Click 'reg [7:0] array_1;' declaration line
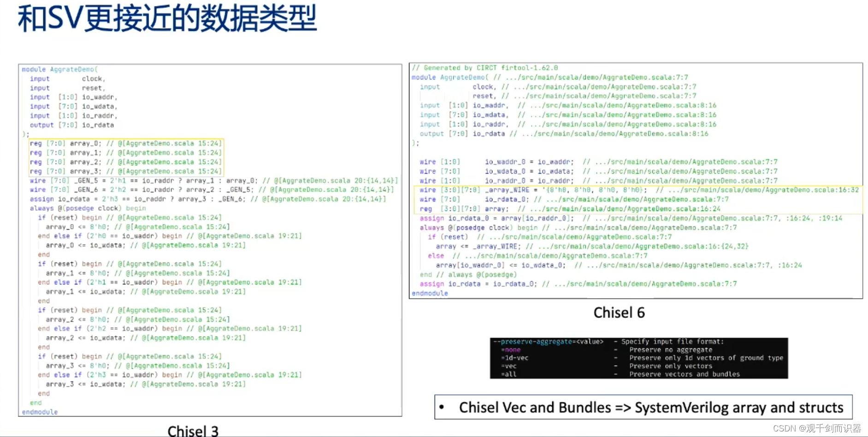 pos(126,153)
